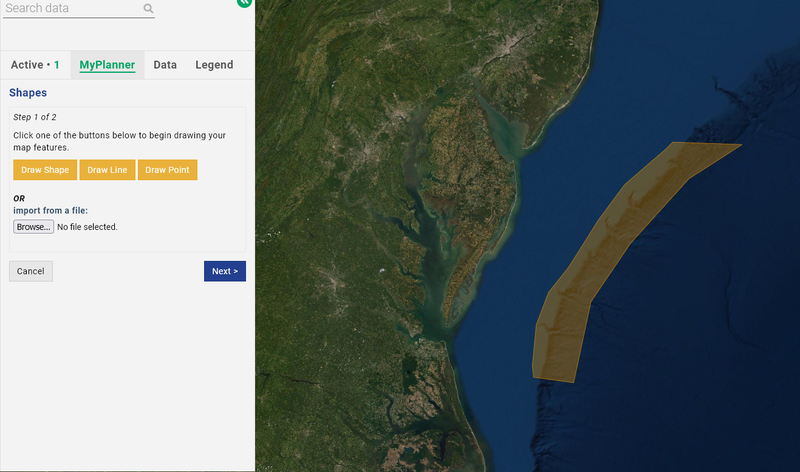
Task: Click the 'import from a file' label
Action: click(x=50, y=211)
